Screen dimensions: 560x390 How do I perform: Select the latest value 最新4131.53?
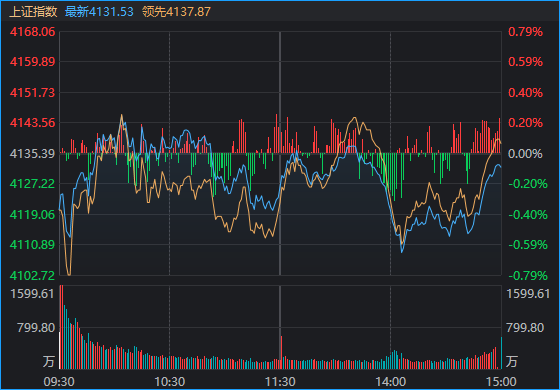tap(99, 11)
